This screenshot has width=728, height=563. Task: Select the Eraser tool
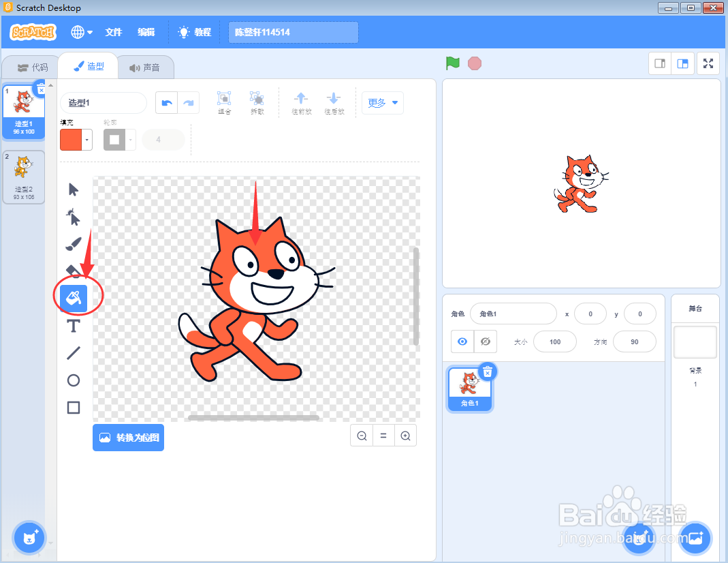pyautogui.click(x=74, y=271)
